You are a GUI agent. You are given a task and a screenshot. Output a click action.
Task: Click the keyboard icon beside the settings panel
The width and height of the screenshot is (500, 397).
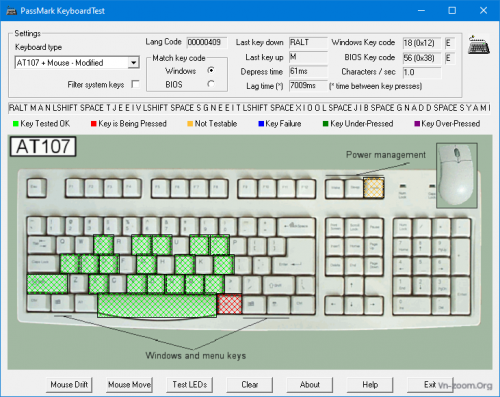(478, 45)
